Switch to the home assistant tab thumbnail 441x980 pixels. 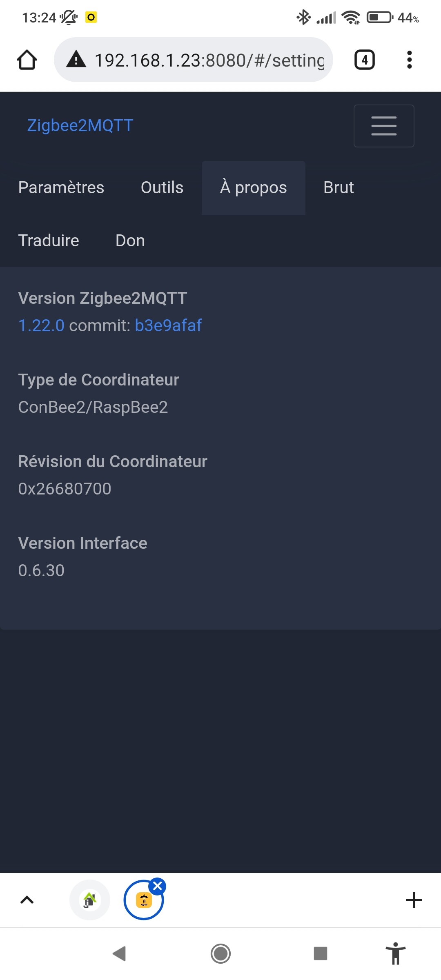[90, 900]
